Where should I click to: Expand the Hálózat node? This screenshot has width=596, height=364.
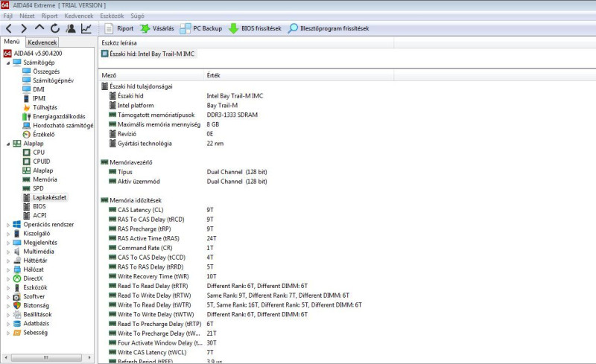pyautogui.click(x=8, y=269)
